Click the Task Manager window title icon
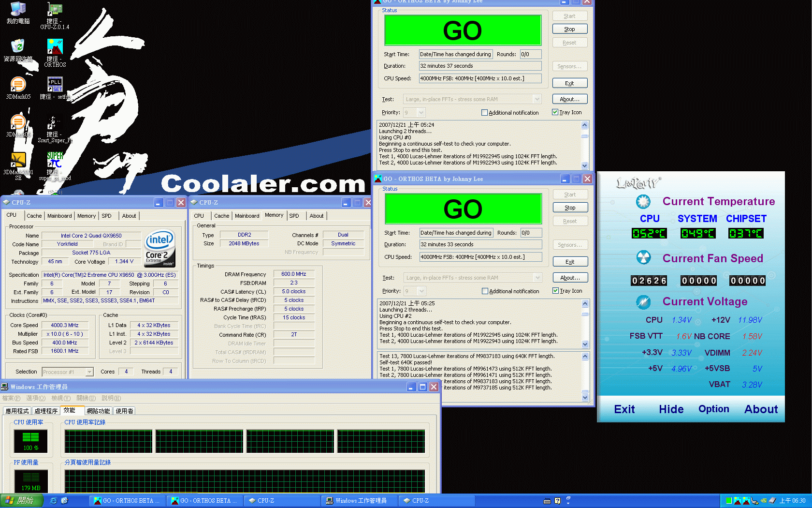Screen dimensions: 812x508 [5, 387]
